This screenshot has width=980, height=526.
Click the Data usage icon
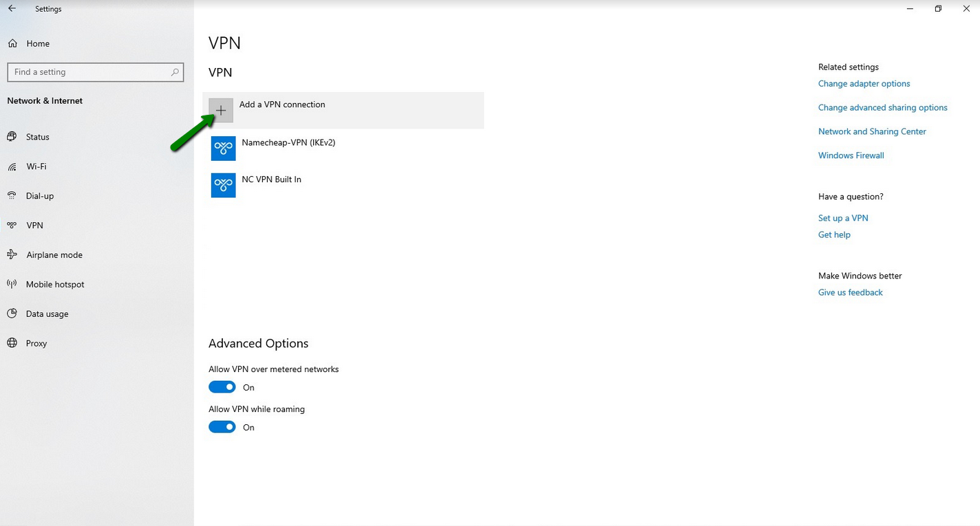(12, 314)
